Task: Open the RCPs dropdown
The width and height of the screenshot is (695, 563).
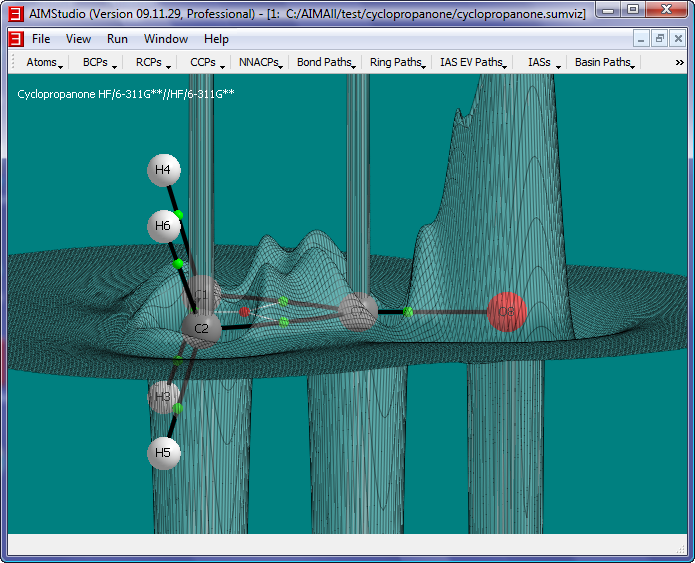Action: [152, 62]
